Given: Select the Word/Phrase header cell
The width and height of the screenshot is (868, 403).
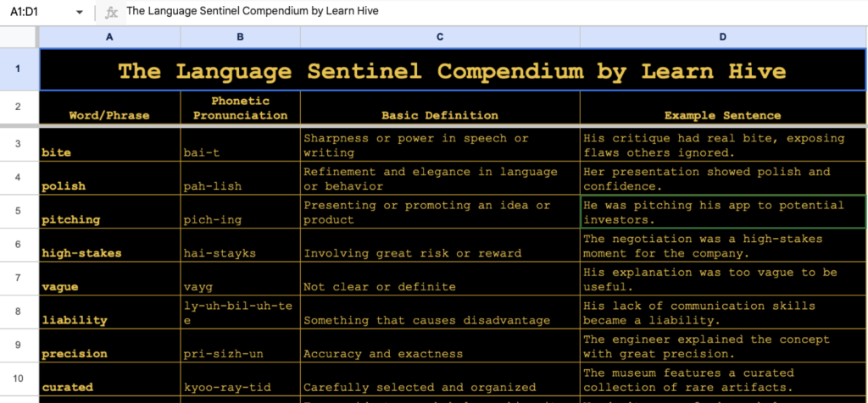Looking at the screenshot, I should coord(109,108).
